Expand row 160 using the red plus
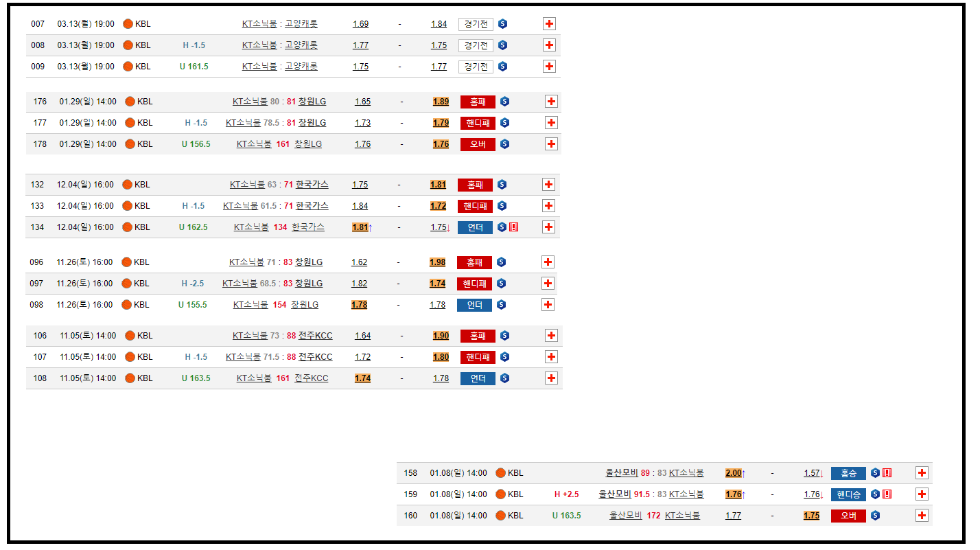Screen dimensions: 980x550 (x=922, y=516)
